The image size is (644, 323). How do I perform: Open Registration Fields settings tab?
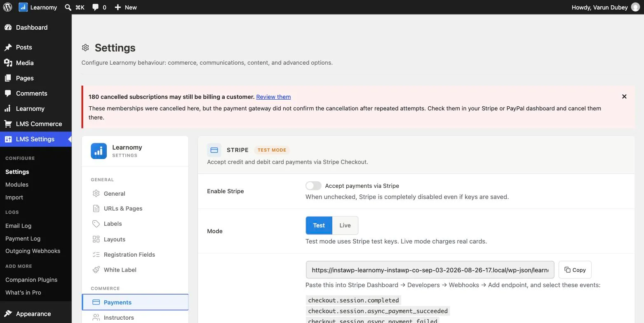coord(135,255)
